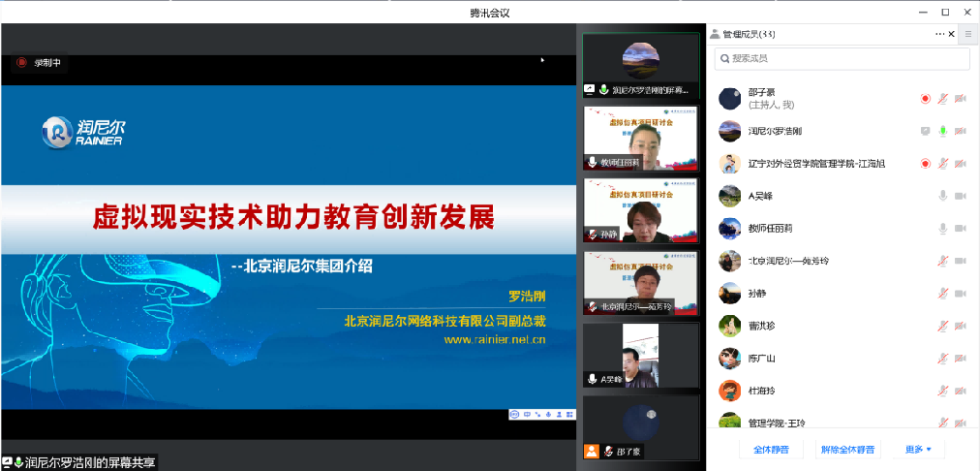Click recording icon in 江海旭 row
Image resolution: width=980 pixels, height=471 pixels.
pos(926,164)
